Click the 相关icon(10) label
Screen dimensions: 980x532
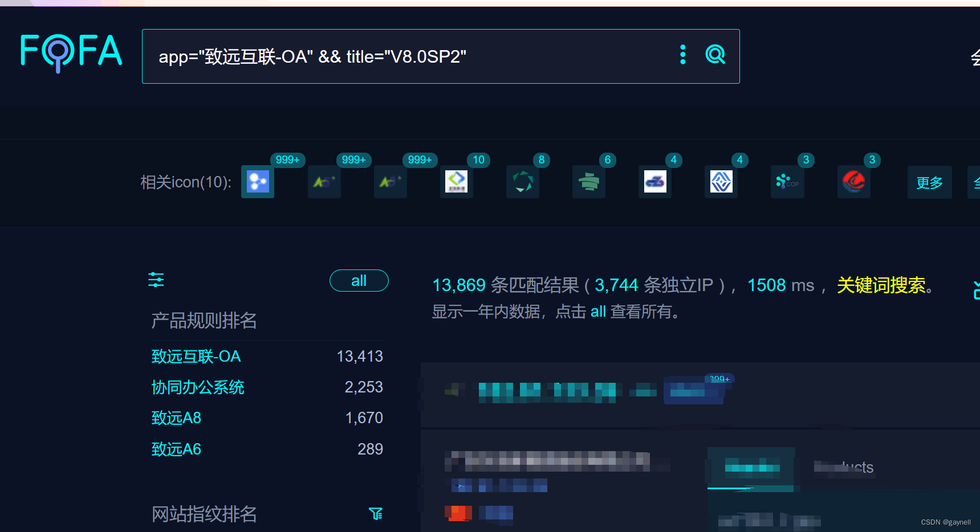(186, 182)
